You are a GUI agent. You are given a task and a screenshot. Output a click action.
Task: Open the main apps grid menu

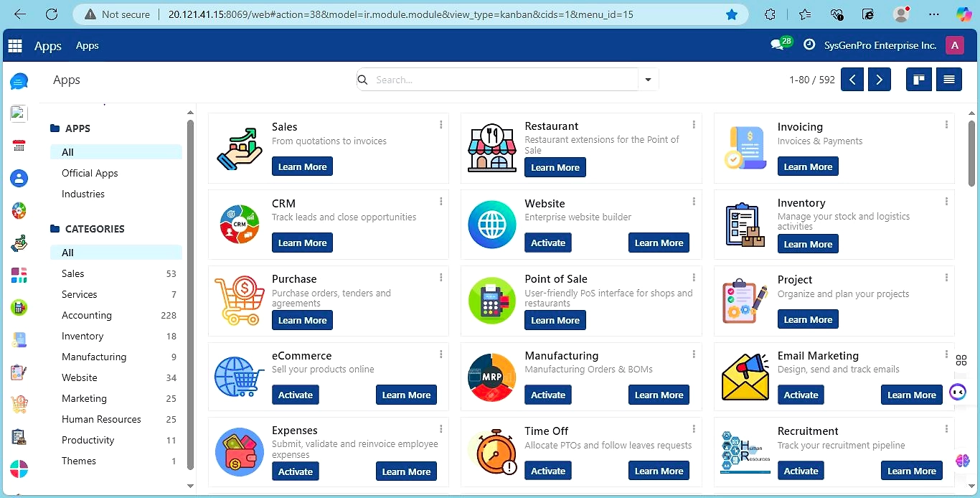pyautogui.click(x=15, y=46)
